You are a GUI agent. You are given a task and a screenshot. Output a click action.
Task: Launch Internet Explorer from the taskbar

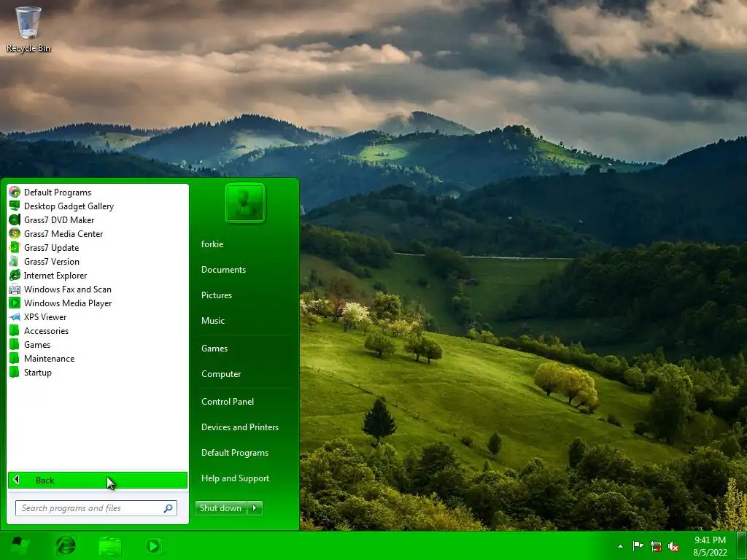pos(66,545)
